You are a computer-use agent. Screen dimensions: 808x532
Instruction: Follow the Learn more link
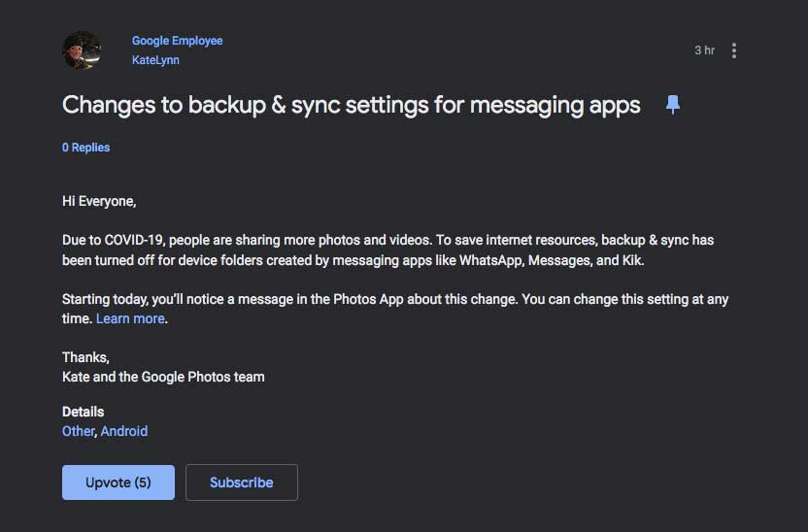pos(130,318)
